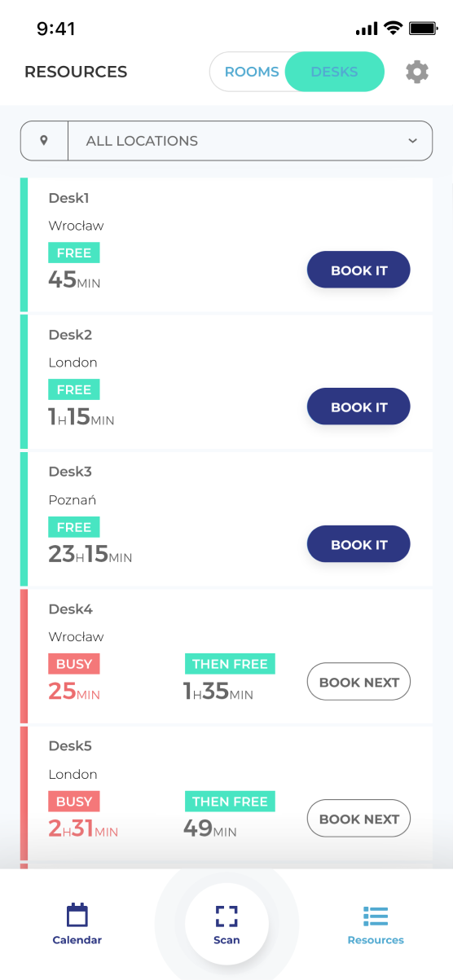Viewport: 453px width, 980px height.
Task: Tap the cellular signal bars icon
Action: pos(367,29)
